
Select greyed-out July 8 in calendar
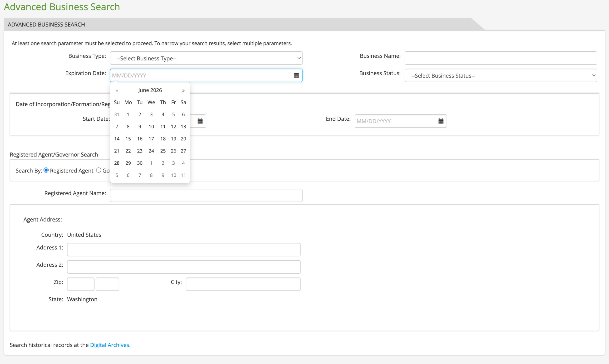[151, 175]
